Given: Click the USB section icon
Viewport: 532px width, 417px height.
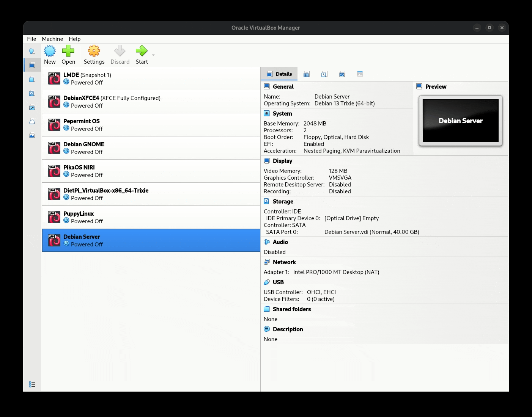Looking at the screenshot, I should (267, 282).
